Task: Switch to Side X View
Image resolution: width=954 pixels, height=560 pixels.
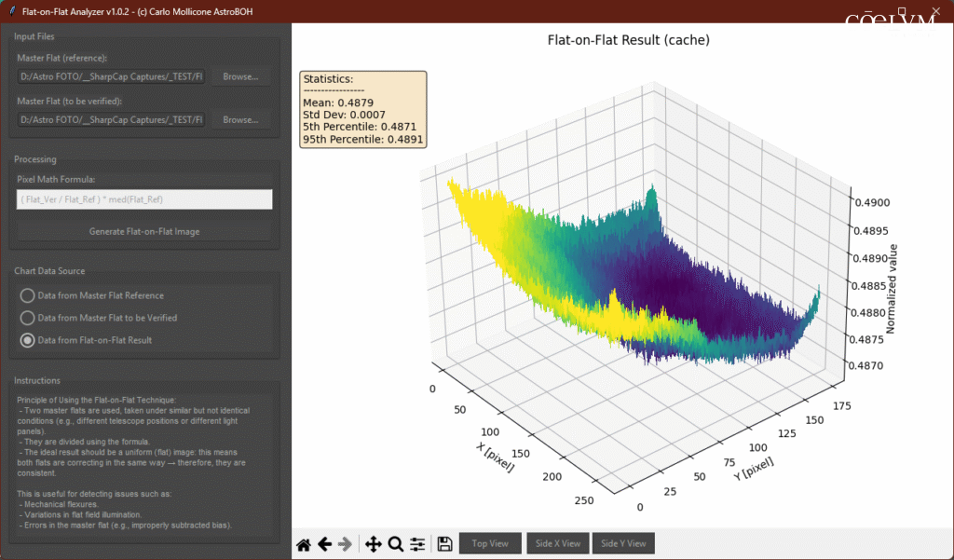Action: click(x=557, y=544)
